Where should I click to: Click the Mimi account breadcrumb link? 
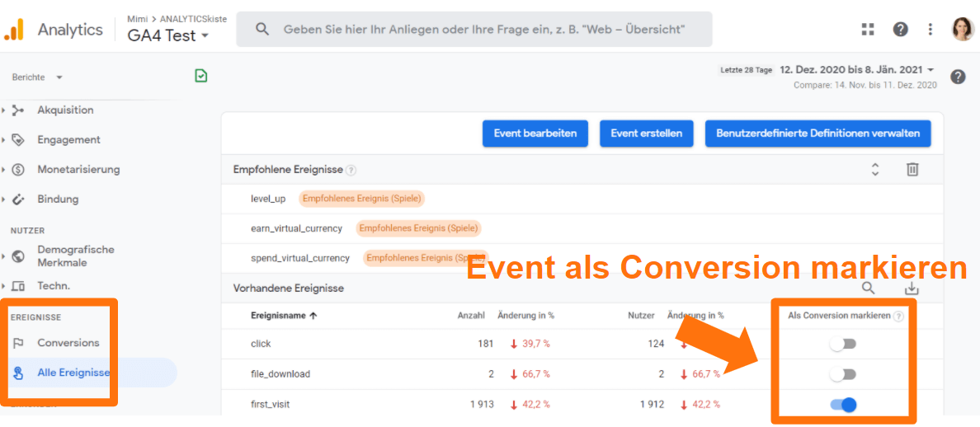pyautogui.click(x=136, y=19)
